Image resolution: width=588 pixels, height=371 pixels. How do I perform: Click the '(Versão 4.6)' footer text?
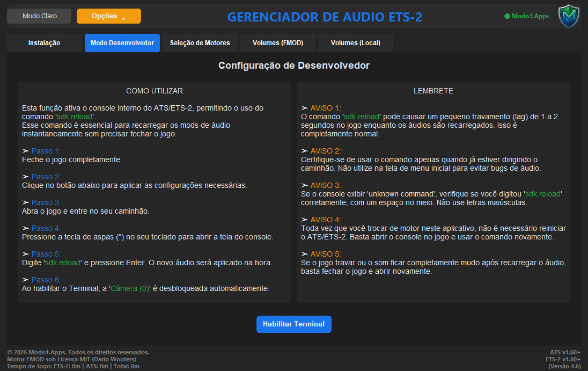pyautogui.click(x=564, y=366)
